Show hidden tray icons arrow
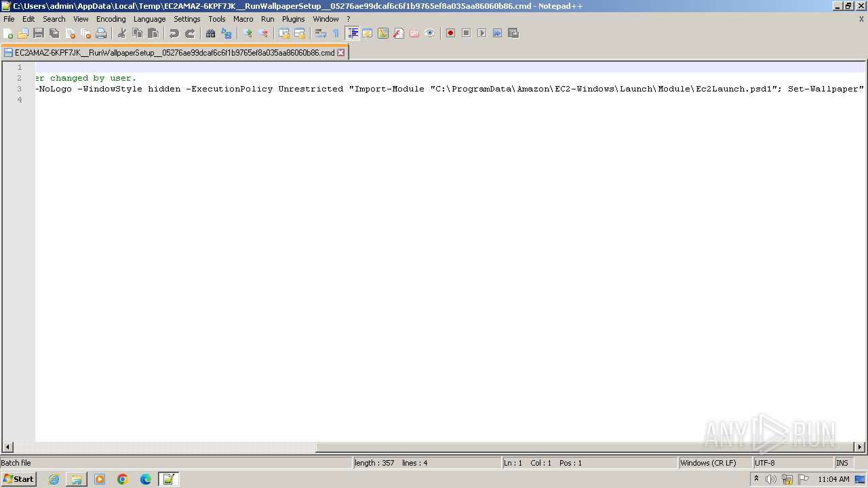Screen dimensions: 868x488 point(756,479)
